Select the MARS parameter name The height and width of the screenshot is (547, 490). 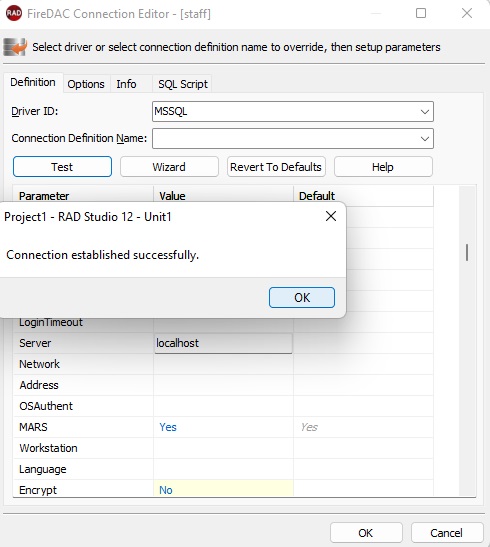tap(33, 427)
